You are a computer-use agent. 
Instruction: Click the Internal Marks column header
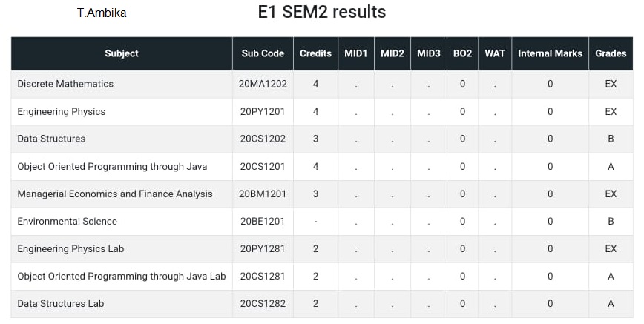(x=550, y=53)
